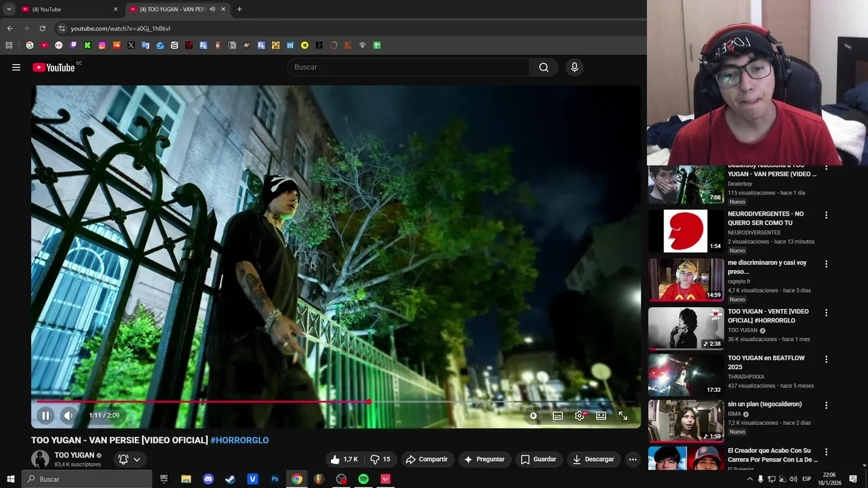
Task: Open options for NEURODIVERGENTES video
Action: point(826,215)
